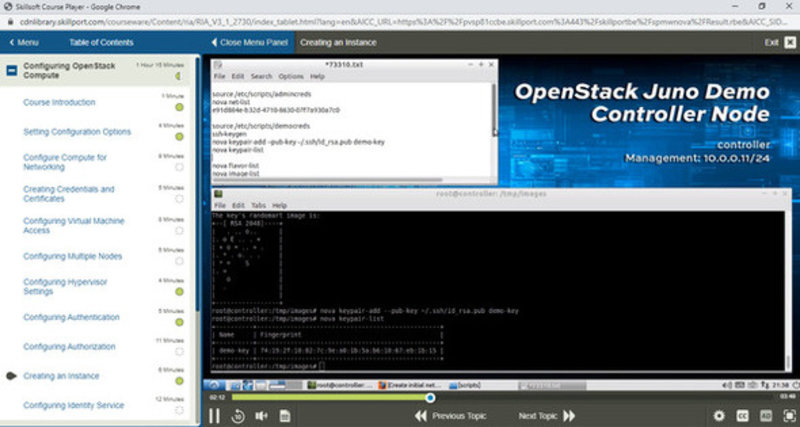
Task: Click Course Introduction completion status circle
Action: pyautogui.click(x=179, y=107)
